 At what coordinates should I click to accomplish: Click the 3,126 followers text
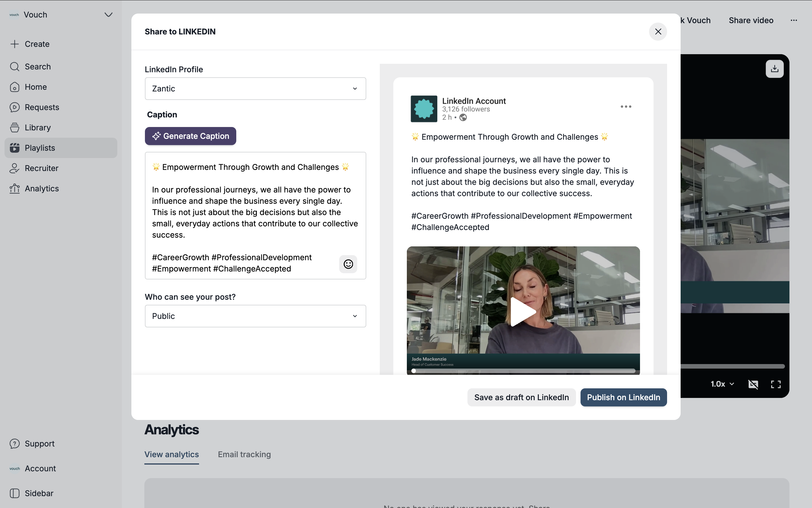[466, 109]
